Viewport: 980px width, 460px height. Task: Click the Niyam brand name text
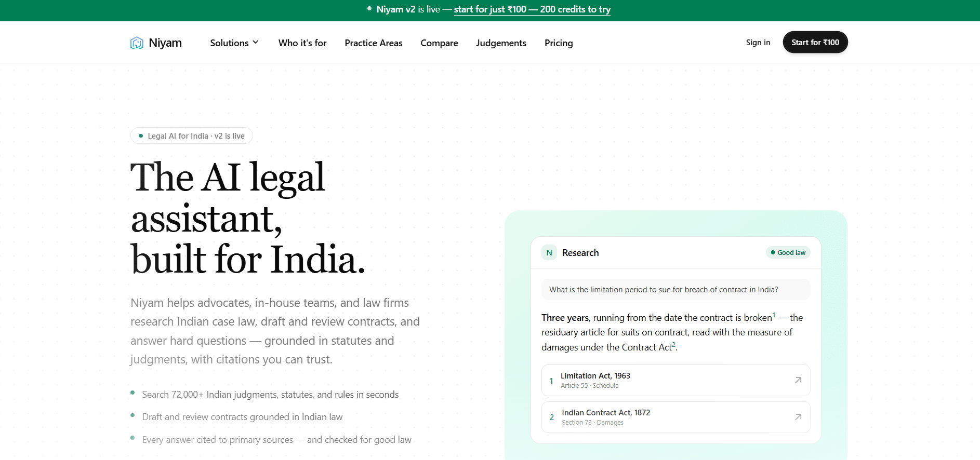pyautogui.click(x=165, y=43)
